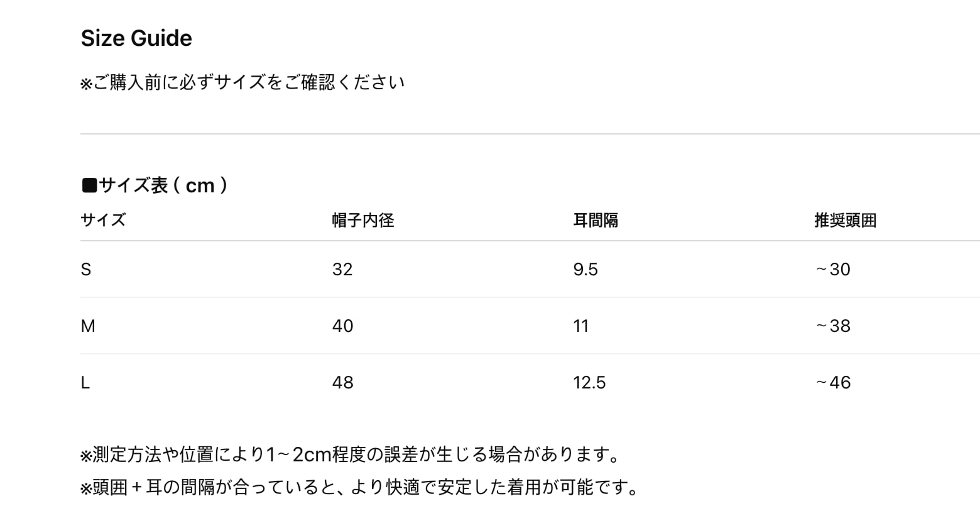The height and width of the screenshot is (528, 980).
Task: Select the ~30 recommended head size cell
Action: tap(833, 270)
